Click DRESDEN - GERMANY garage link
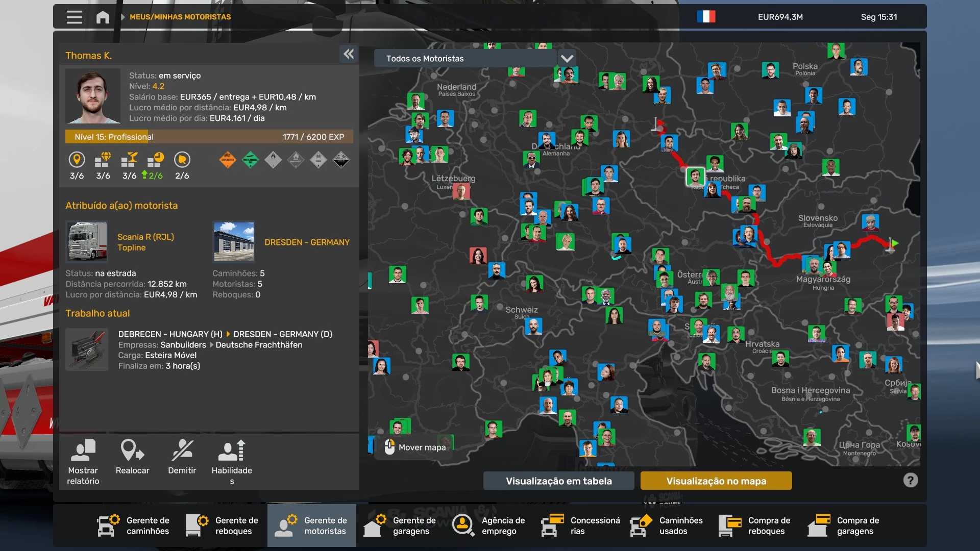The width and height of the screenshot is (980, 551). click(307, 242)
